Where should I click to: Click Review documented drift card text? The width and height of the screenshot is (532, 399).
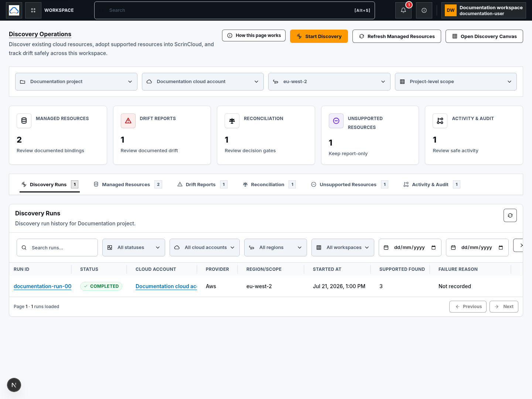[149, 151]
